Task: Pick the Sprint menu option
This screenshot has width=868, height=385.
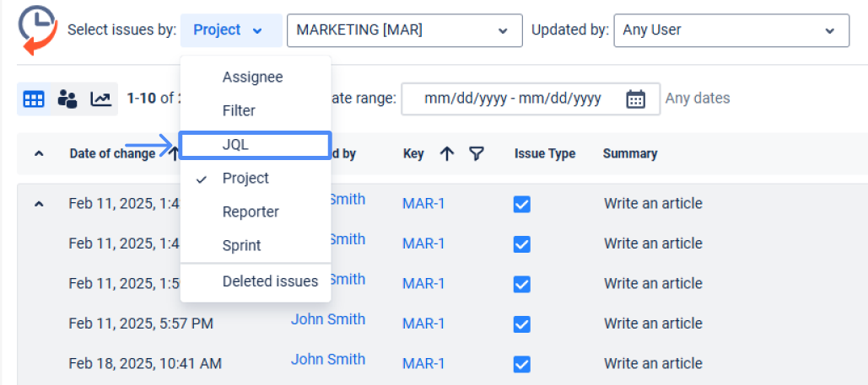Action: pos(241,245)
